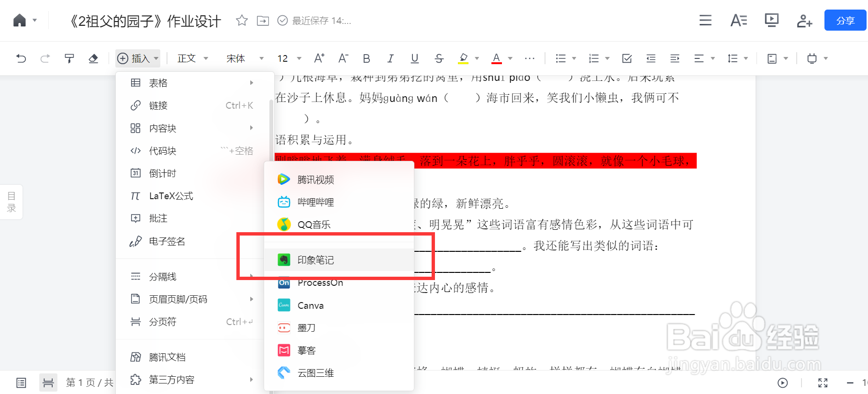Select the format painter tool
Viewport: 868px width, 394px height.
point(69,58)
